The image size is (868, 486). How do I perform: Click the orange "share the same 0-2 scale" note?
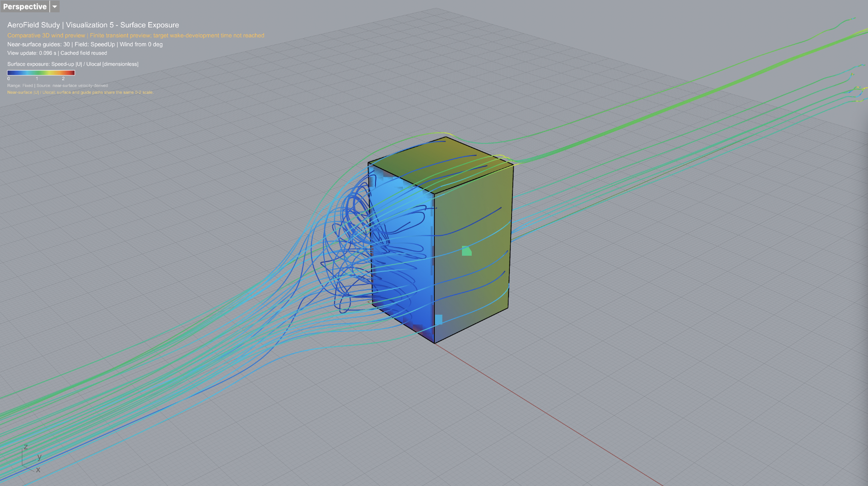(80, 92)
